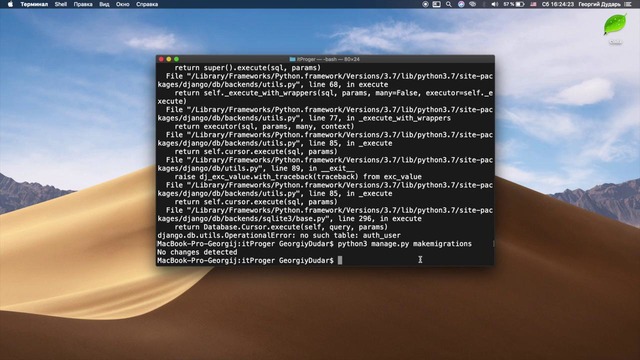Open the Терминал application menu
The width and height of the screenshot is (640, 360).
tap(34, 4)
